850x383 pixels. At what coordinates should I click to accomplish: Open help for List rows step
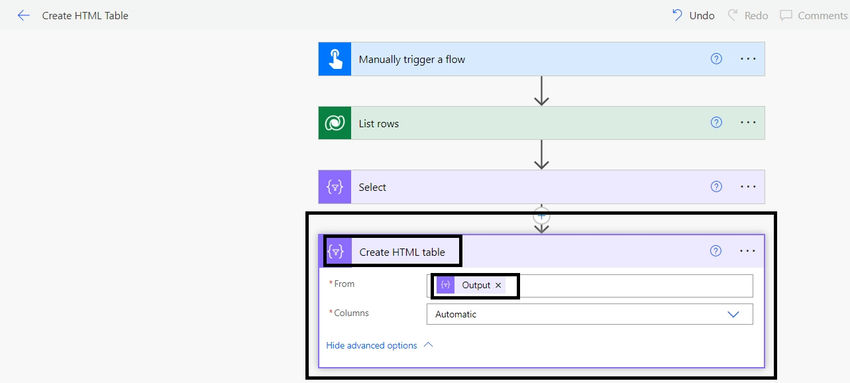(716, 122)
